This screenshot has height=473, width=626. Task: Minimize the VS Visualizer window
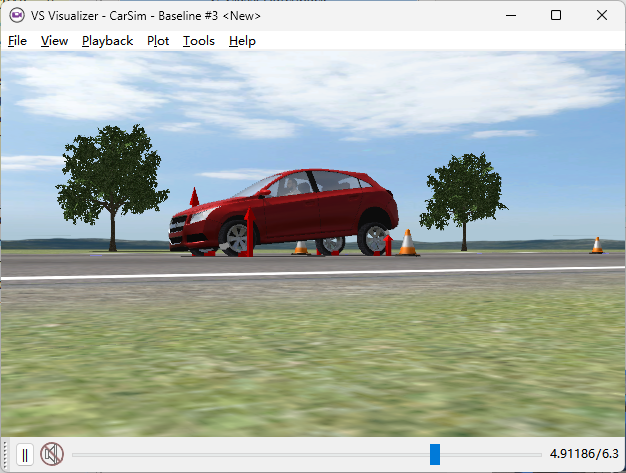[510, 15]
